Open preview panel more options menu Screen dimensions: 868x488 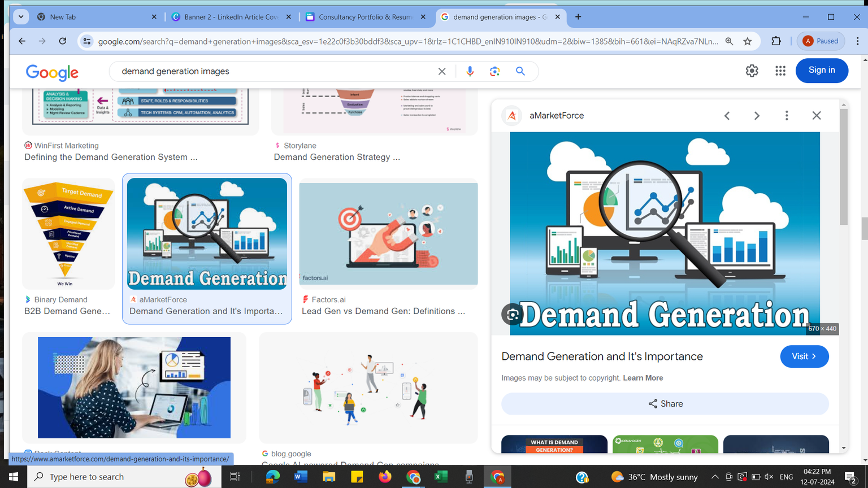click(x=787, y=116)
